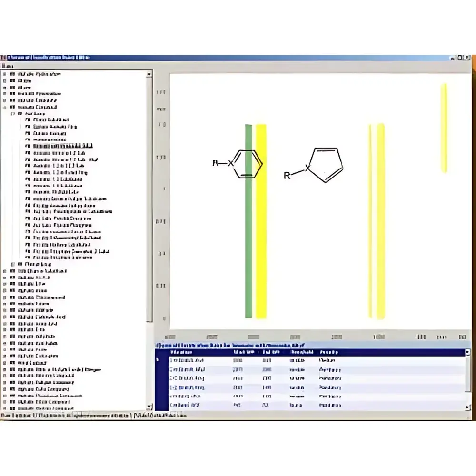Click the last column header in the data table
476x476 pixels.
(328, 352)
